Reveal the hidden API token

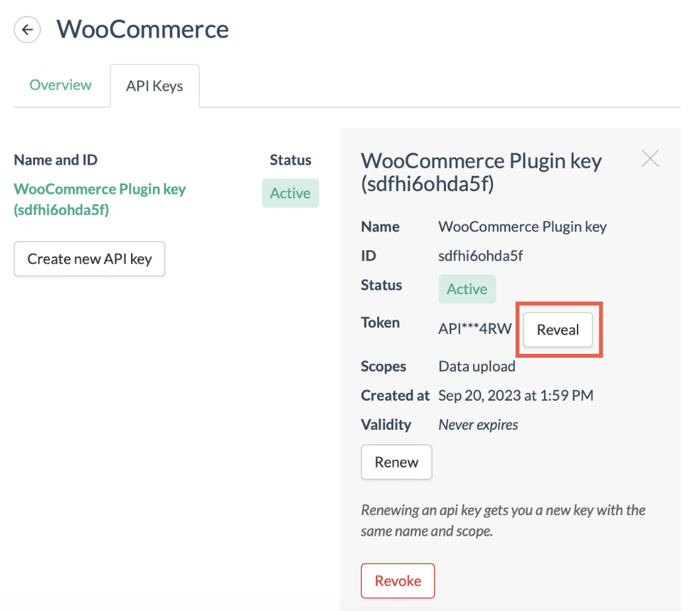click(x=558, y=329)
